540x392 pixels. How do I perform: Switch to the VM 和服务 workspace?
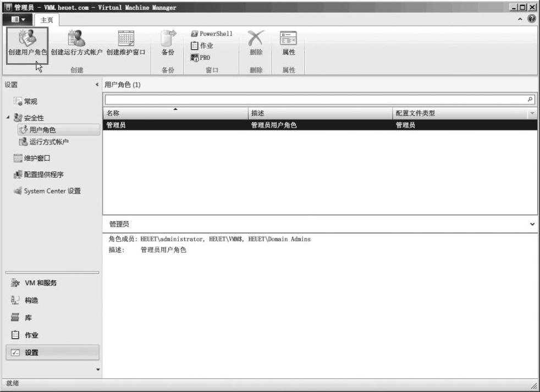[52, 283]
